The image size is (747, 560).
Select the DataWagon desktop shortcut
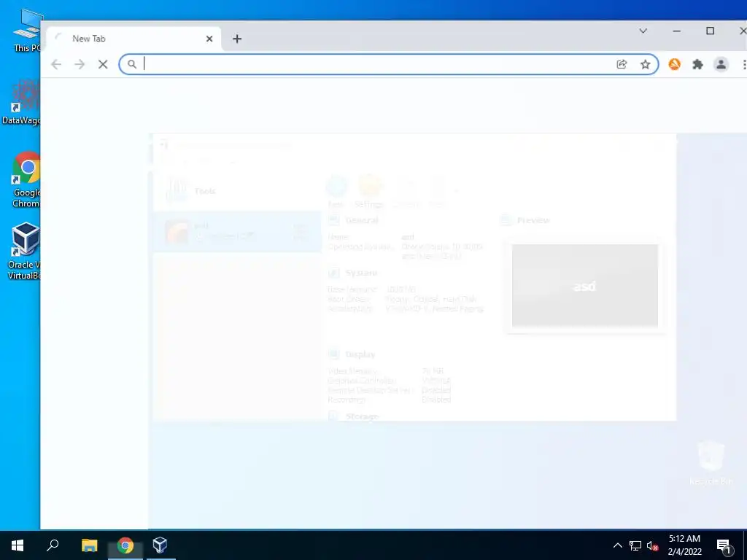click(22, 102)
